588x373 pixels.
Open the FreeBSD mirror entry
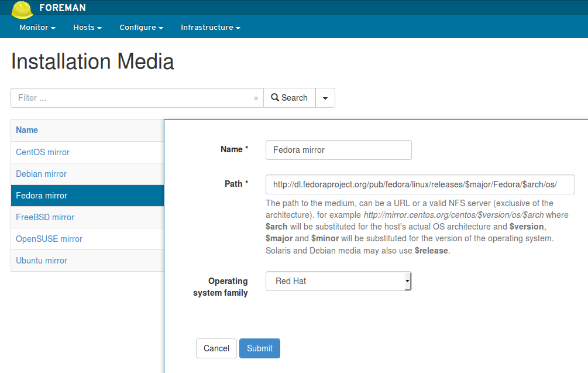45,217
